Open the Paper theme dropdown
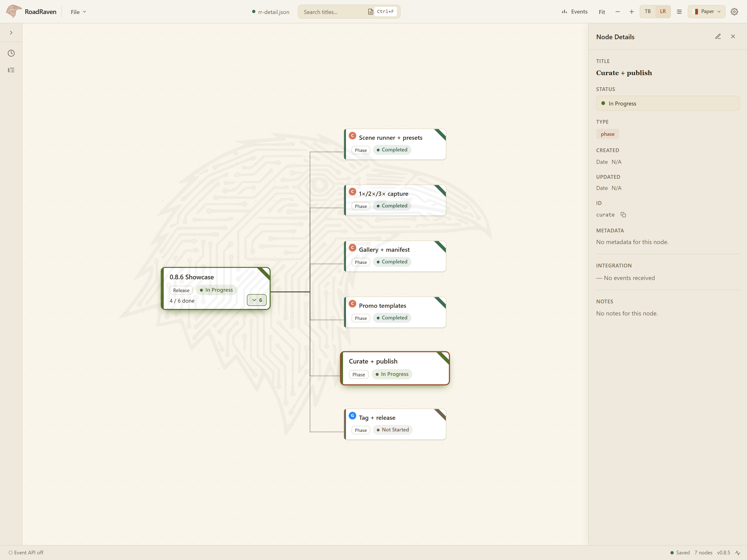This screenshot has width=747, height=560. (706, 11)
